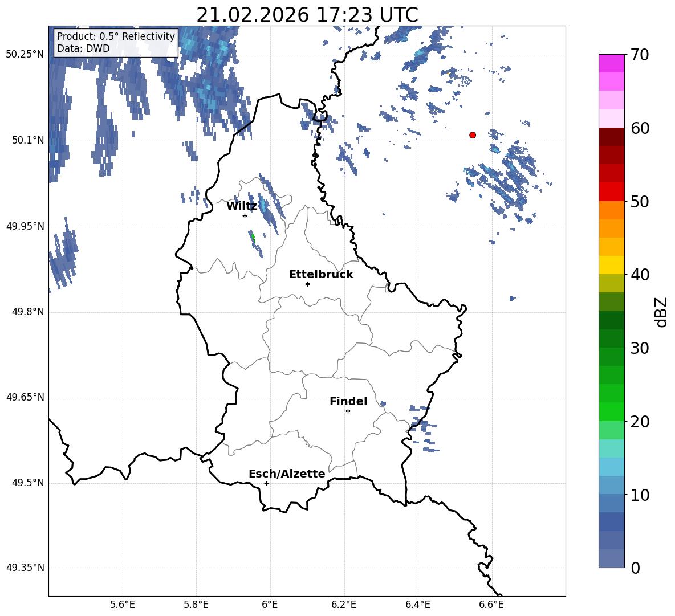Click the 49.8°N latitude label
This screenshot has height=616, width=675.
coord(28,312)
